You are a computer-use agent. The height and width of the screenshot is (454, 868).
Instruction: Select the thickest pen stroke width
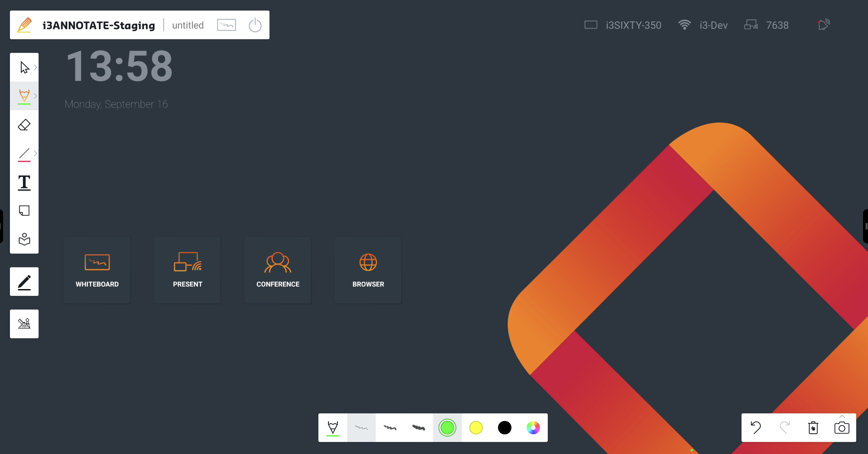(x=418, y=428)
